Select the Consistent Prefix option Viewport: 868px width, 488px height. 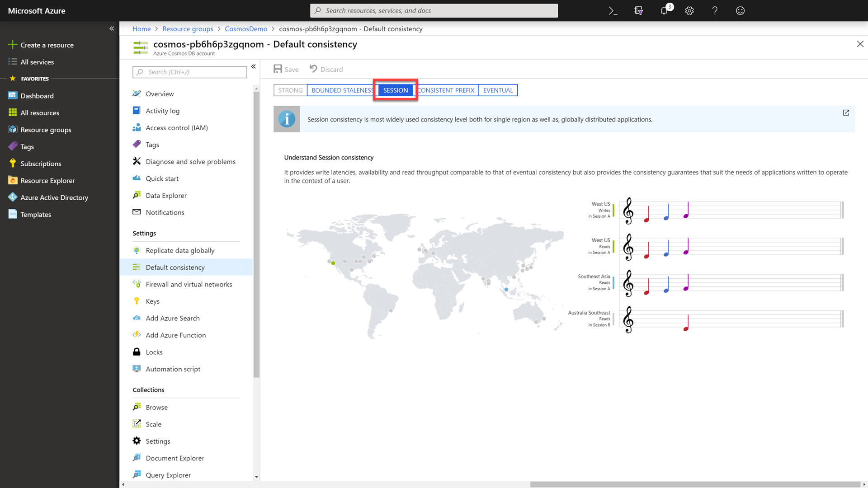[x=445, y=90]
